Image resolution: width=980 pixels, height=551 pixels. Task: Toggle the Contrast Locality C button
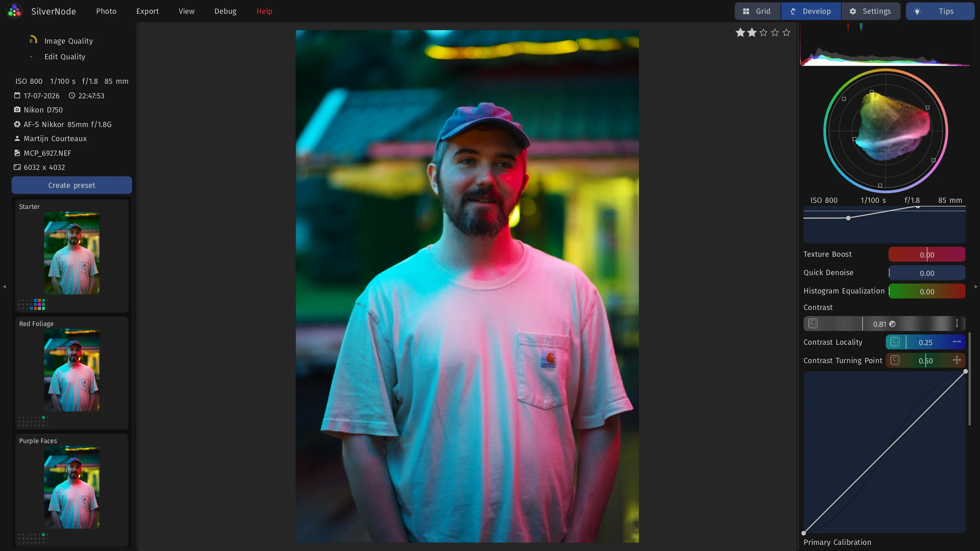click(x=895, y=342)
